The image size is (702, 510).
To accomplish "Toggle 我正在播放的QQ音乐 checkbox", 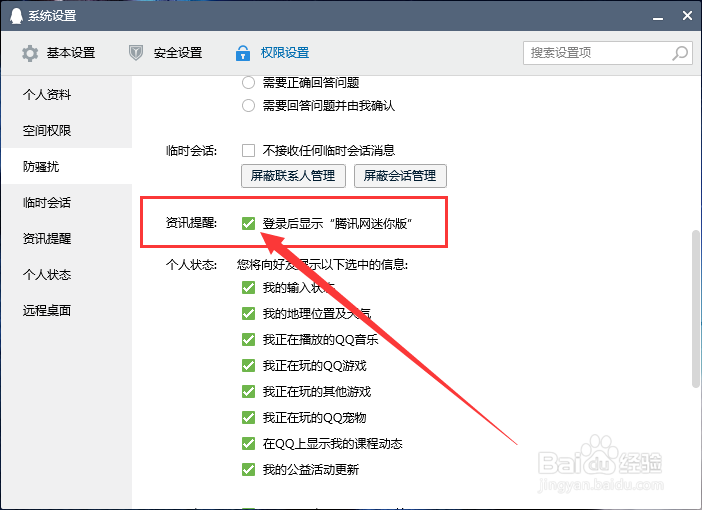I will pyautogui.click(x=248, y=339).
